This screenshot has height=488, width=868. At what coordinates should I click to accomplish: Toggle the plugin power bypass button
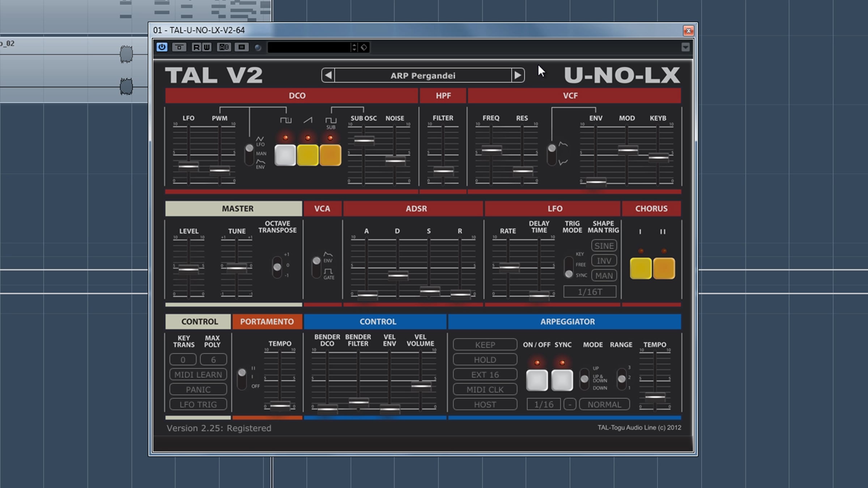click(162, 47)
